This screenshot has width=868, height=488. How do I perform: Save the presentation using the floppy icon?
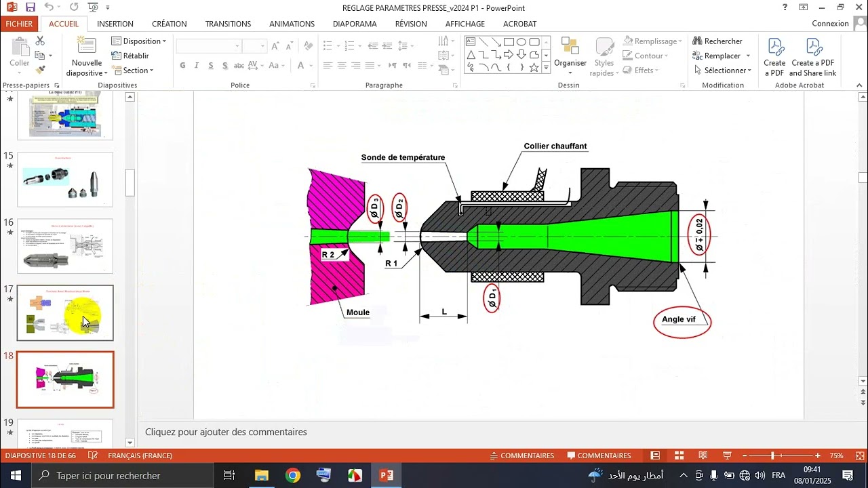30,7
